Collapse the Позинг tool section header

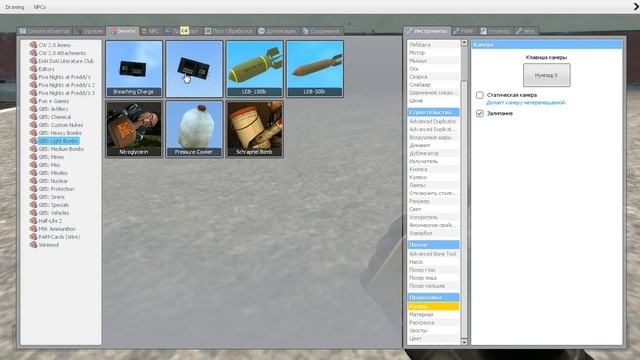pyautogui.click(x=433, y=245)
